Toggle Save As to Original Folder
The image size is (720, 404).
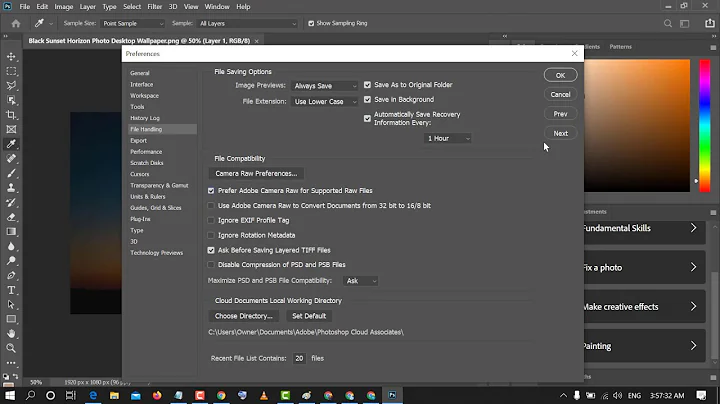(x=367, y=85)
